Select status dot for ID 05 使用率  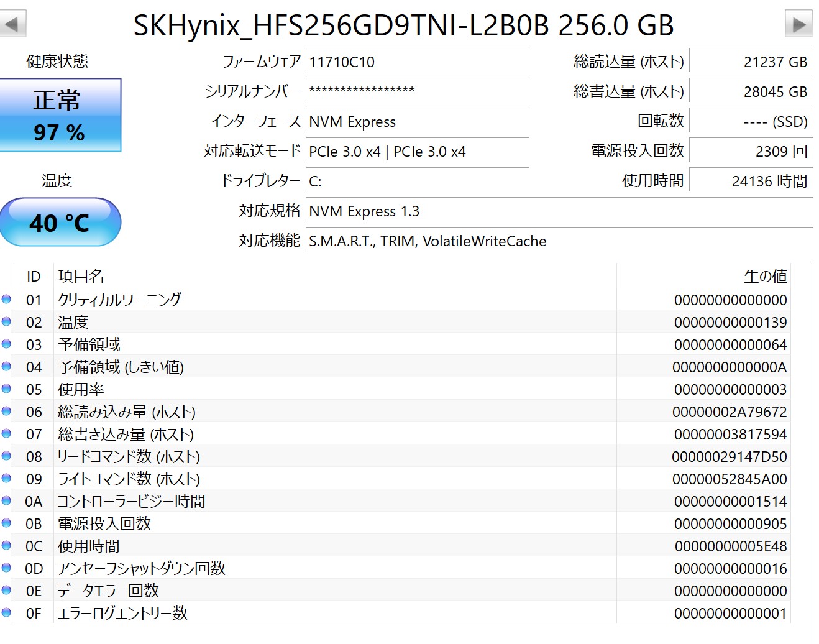click(x=6, y=389)
